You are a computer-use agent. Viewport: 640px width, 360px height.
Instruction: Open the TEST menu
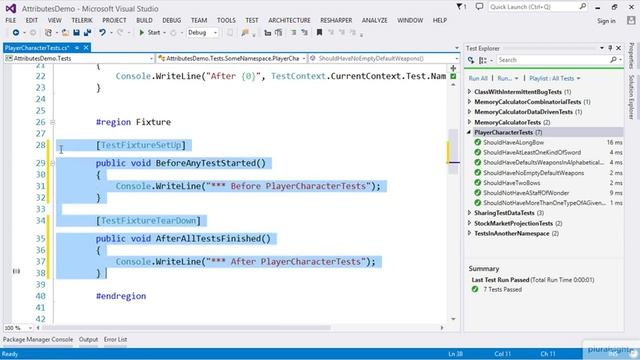point(251,20)
